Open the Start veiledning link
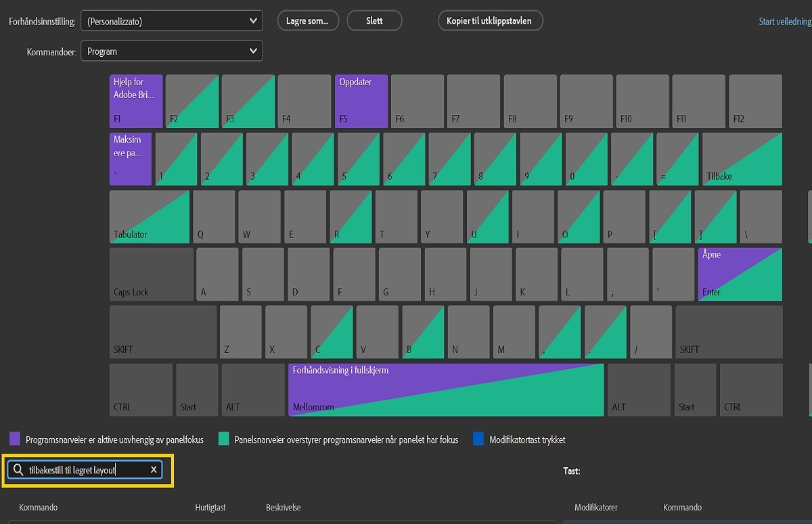Screen dimensions: 812x524 (x=785, y=21)
